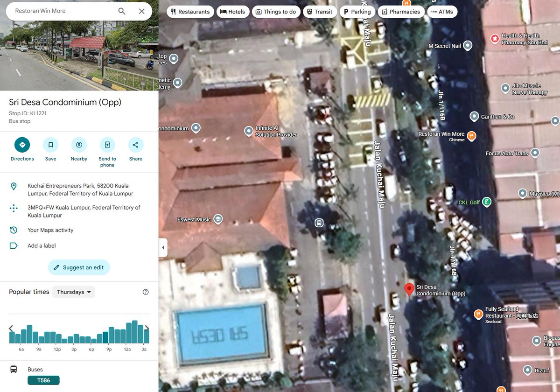
Task: Open Mavisco (M) marker
Action: coord(523,193)
